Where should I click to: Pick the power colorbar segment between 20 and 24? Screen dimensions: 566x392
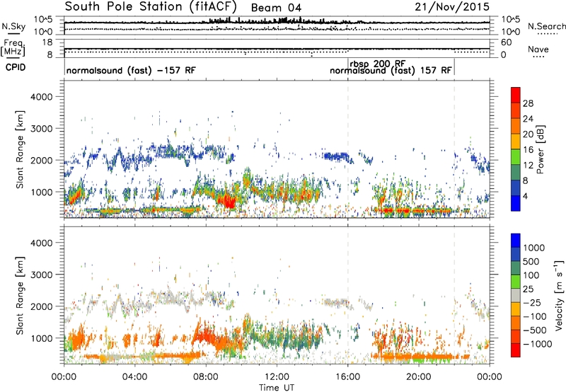tap(516, 127)
